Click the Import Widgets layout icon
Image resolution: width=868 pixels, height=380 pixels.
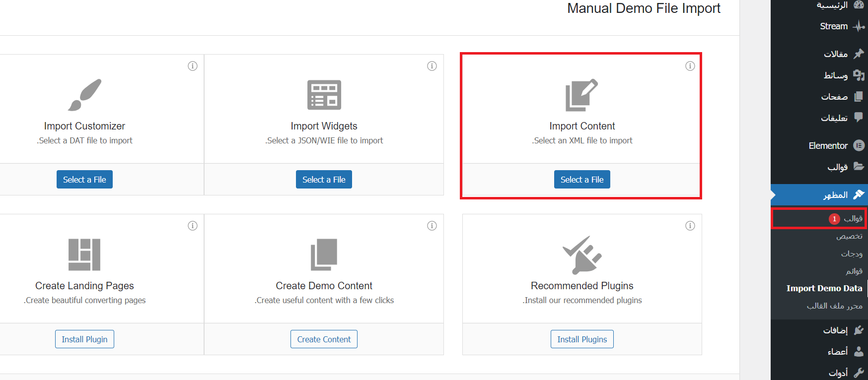click(x=324, y=95)
